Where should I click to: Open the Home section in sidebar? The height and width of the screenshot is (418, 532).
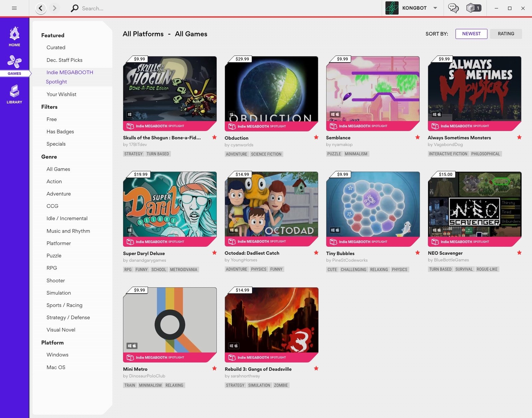14,37
